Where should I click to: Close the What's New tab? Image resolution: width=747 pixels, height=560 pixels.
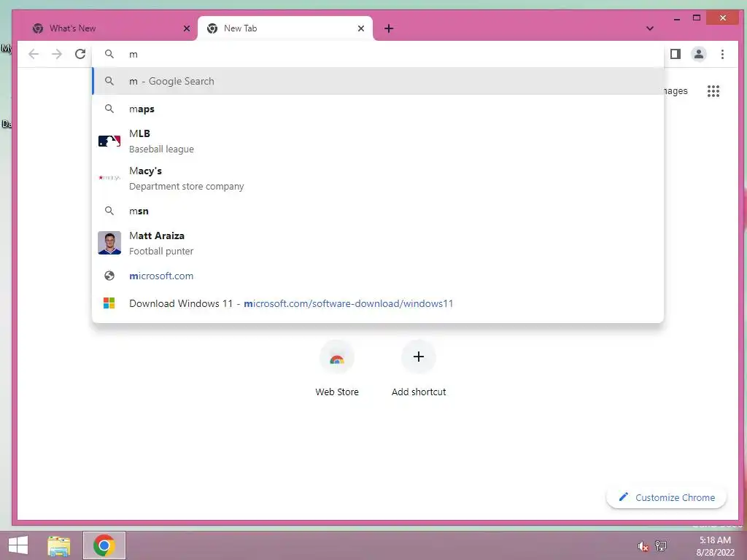(x=187, y=28)
